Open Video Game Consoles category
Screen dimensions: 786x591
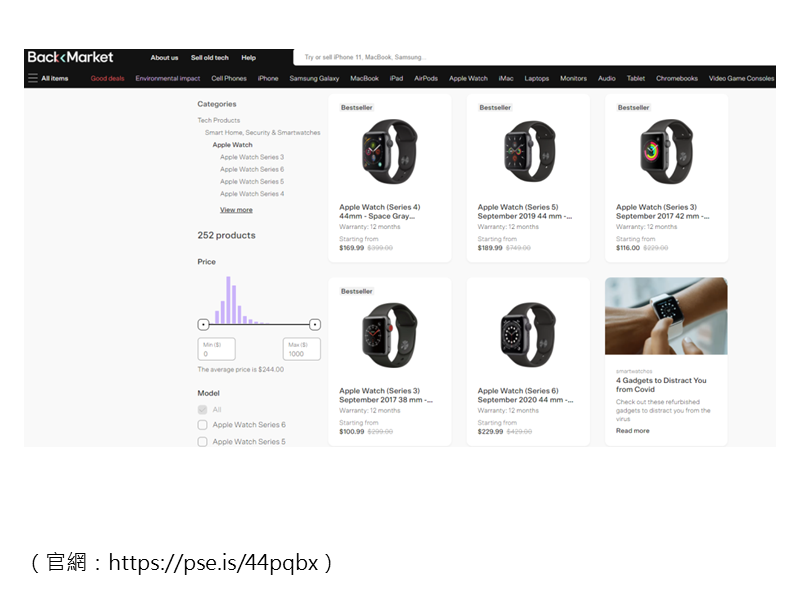pyautogui.click(x=741, y=78)
